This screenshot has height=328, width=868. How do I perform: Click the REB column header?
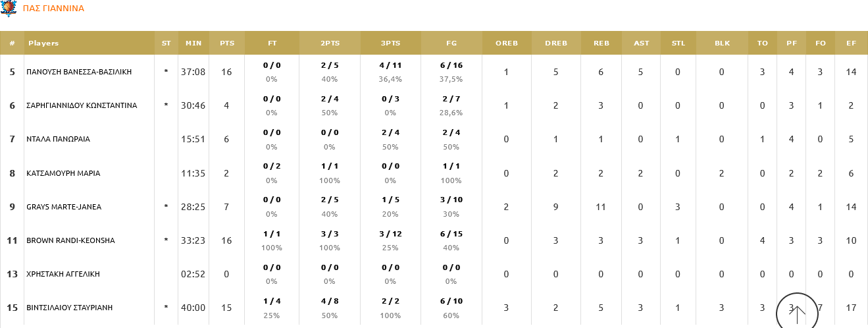tap(601, 43)
